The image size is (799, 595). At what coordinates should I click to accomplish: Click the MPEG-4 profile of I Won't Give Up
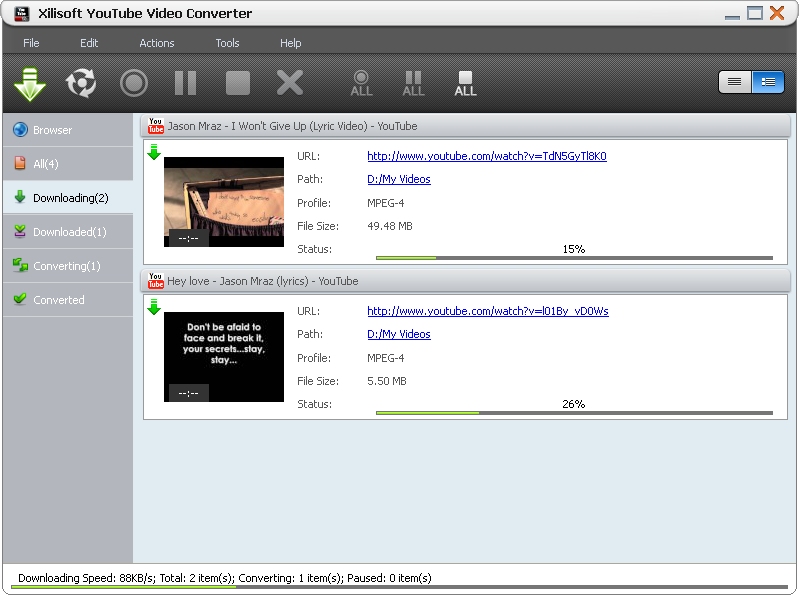pyautogui.click(x=386, y=203)
